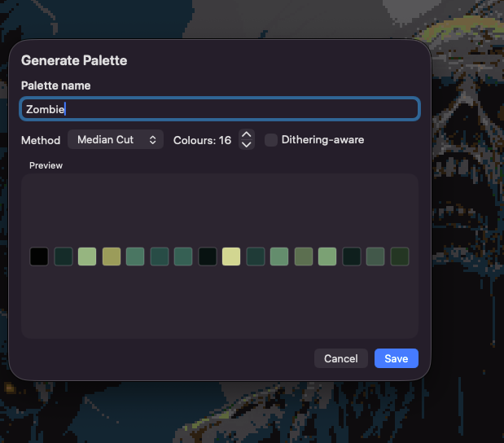Click the Palette name text field
The height and width of the screenshot is (443, 504).
point(220,109)
